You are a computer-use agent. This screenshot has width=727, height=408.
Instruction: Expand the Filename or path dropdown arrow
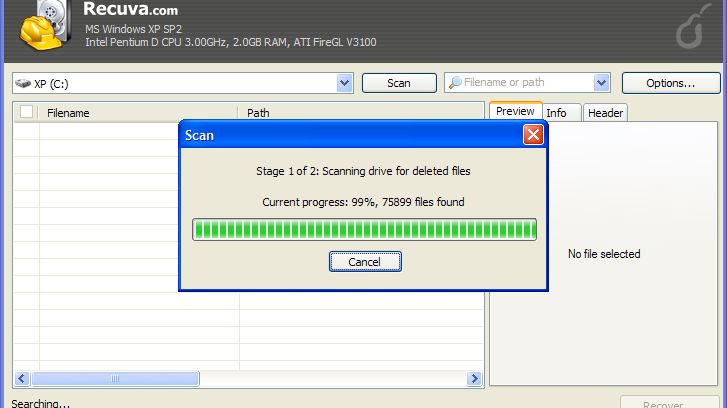[601, 83]
